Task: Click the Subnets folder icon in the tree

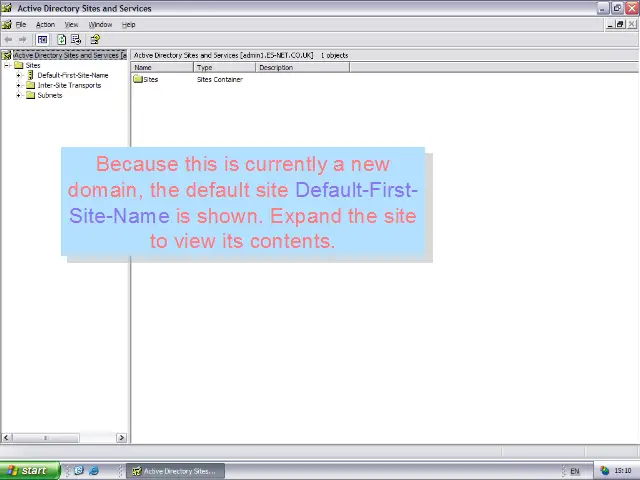Action: tap(31, 95)
